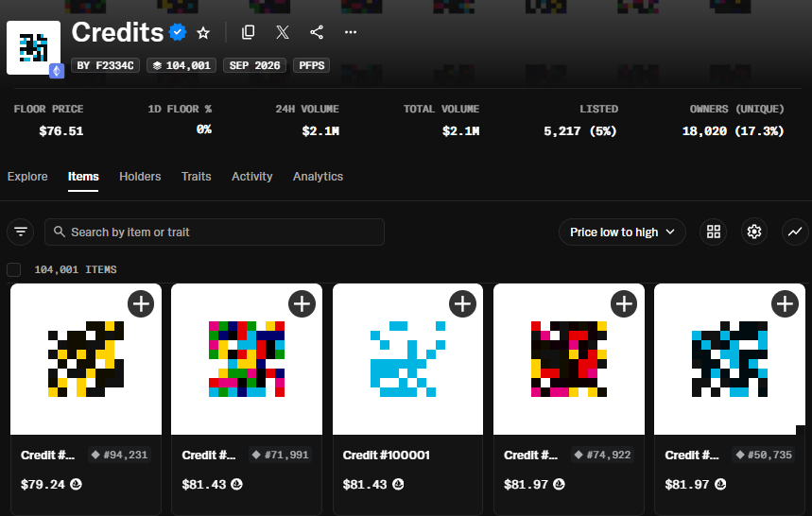Screen dimensions: 812x516
Task: Add Credit #94,231 to cart
Action: [141, 303]
